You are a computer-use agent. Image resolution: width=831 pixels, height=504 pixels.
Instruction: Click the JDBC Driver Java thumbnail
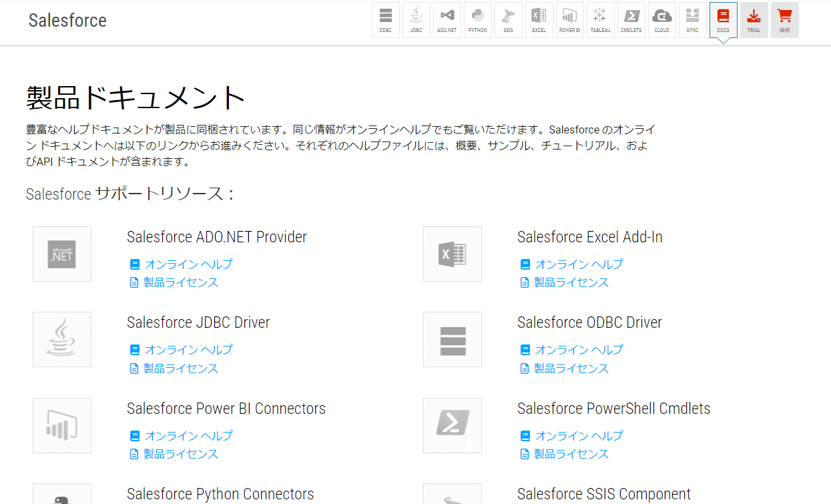(x=62, y=340)
